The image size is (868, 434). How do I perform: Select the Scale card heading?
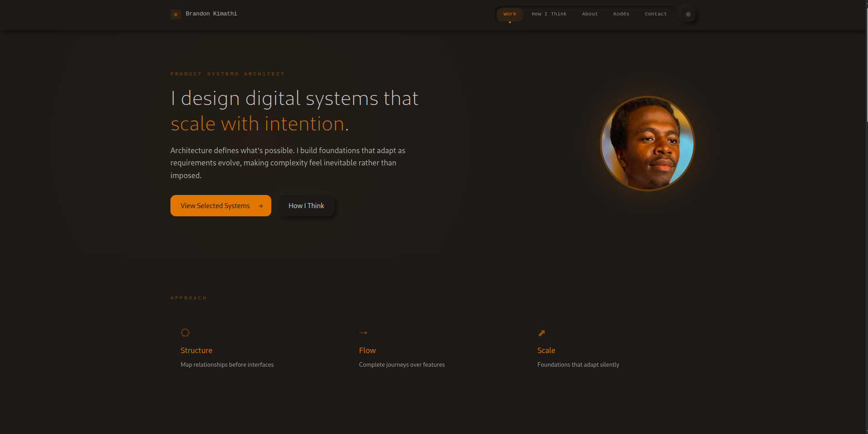tap(546, 350)
